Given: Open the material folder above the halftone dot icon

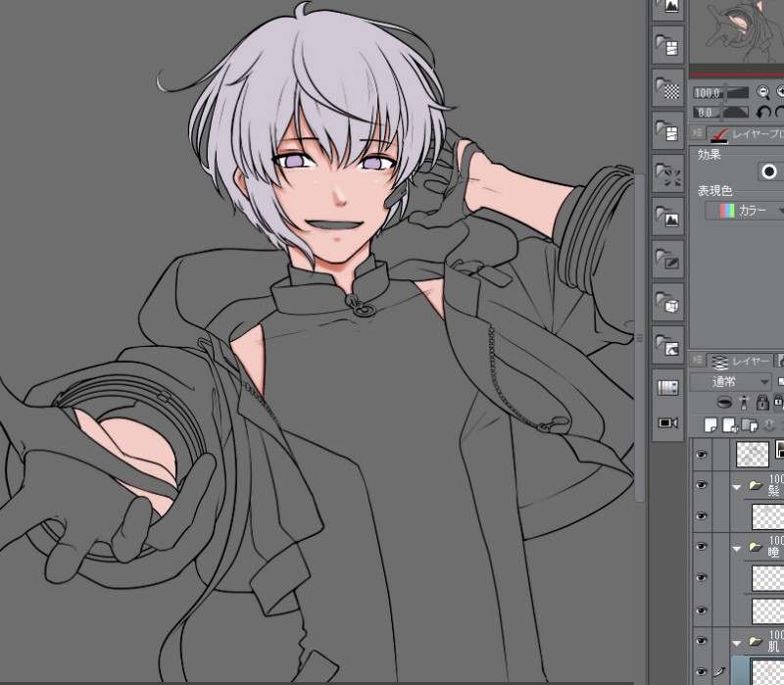Looking at the screenshot, I should [667, 45].
